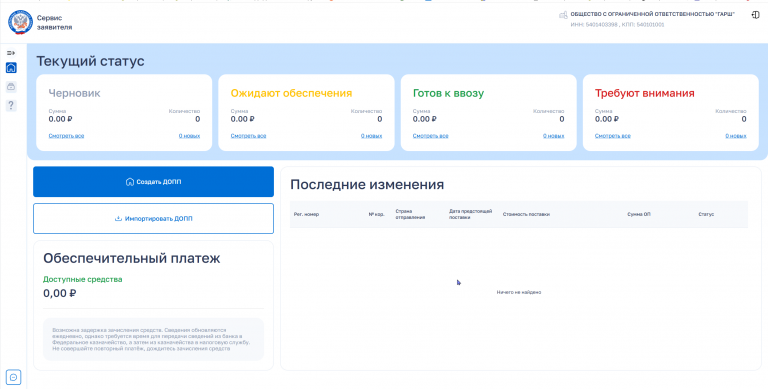Click the Текущий статус heading

coord(91,61)
